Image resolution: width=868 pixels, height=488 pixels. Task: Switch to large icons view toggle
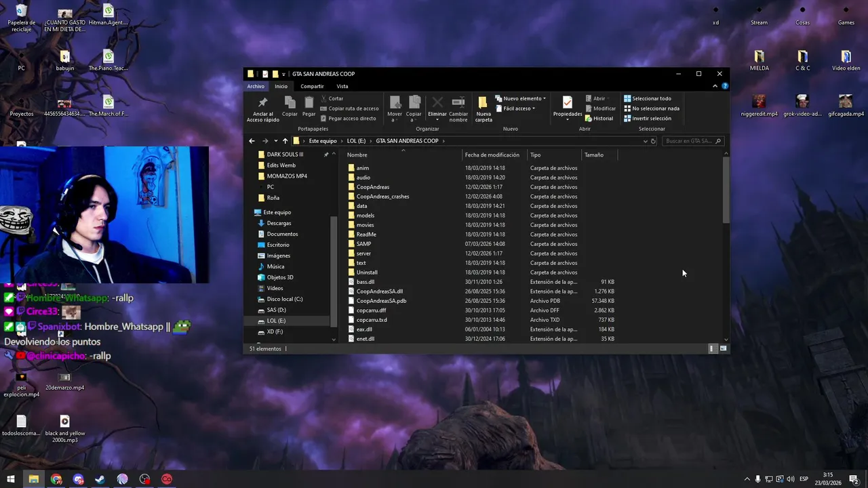point(723,348)
